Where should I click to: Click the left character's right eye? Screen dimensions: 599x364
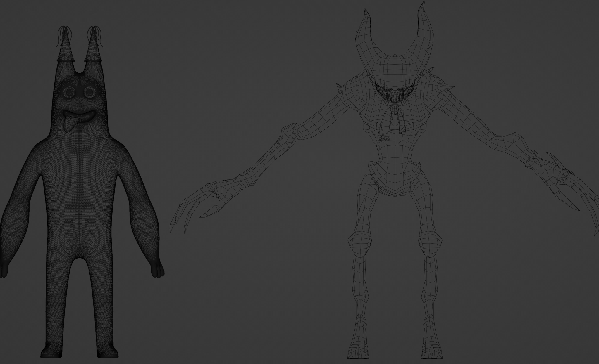(x=89, y=92)
